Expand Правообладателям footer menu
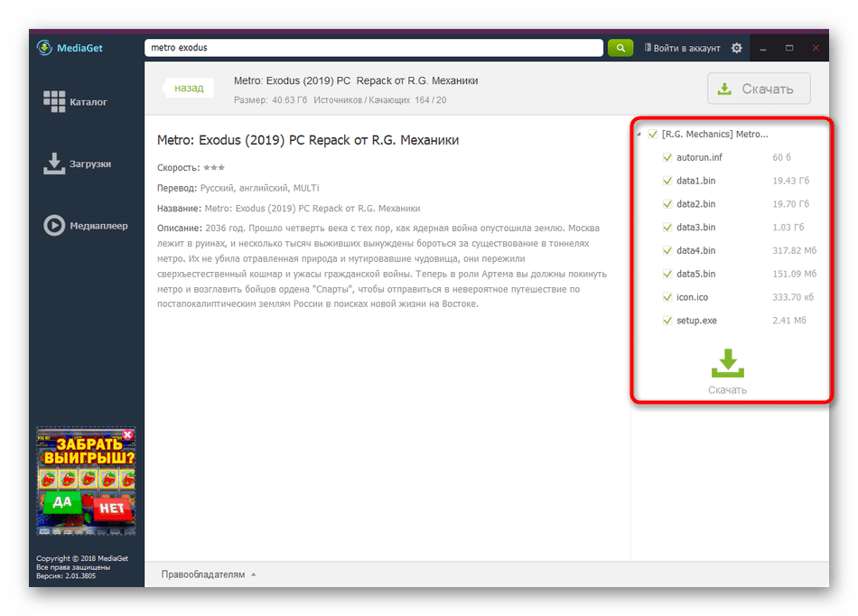This screenshot has height=616, width=858. point(208,574)
